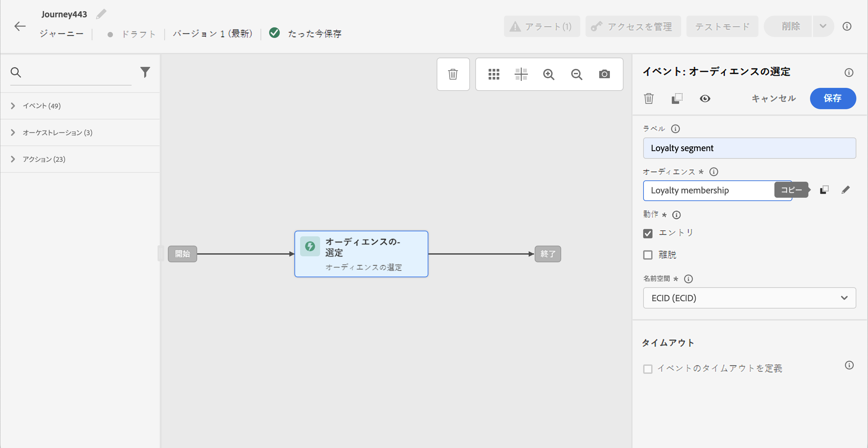Click the blue 保存 button
This screenshot has height=448, width=868.
coord(832,98)
